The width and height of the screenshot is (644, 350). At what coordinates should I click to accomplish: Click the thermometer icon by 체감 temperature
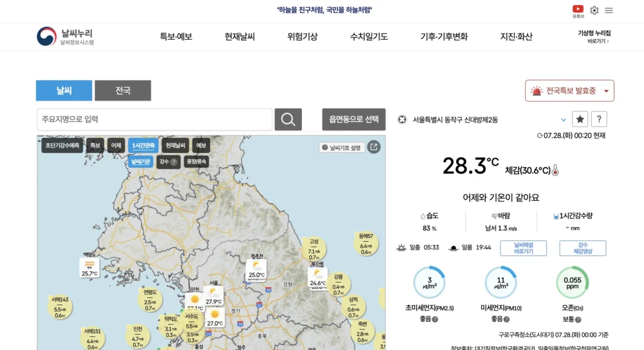tap(555, 170)
